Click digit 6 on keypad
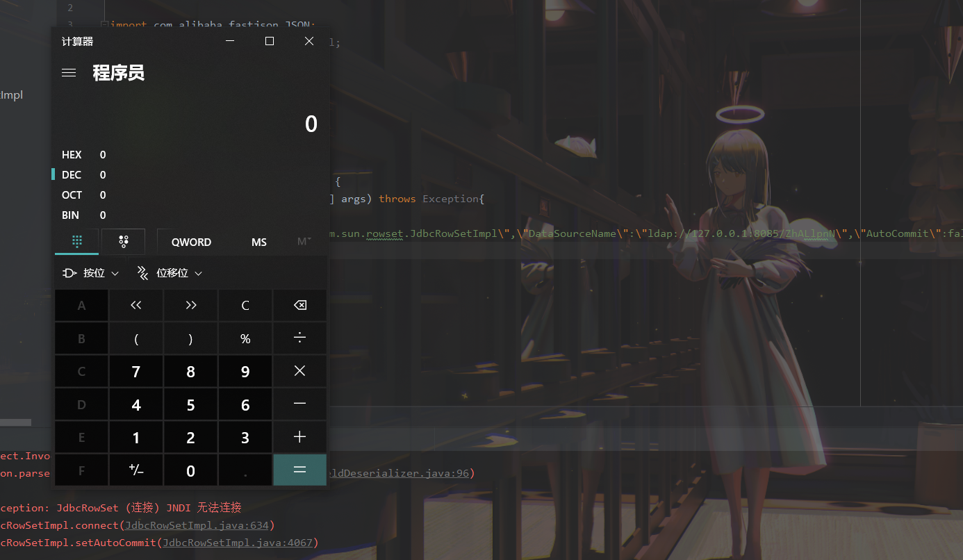This screenshot has width=963, height=560. coord(245,404)
